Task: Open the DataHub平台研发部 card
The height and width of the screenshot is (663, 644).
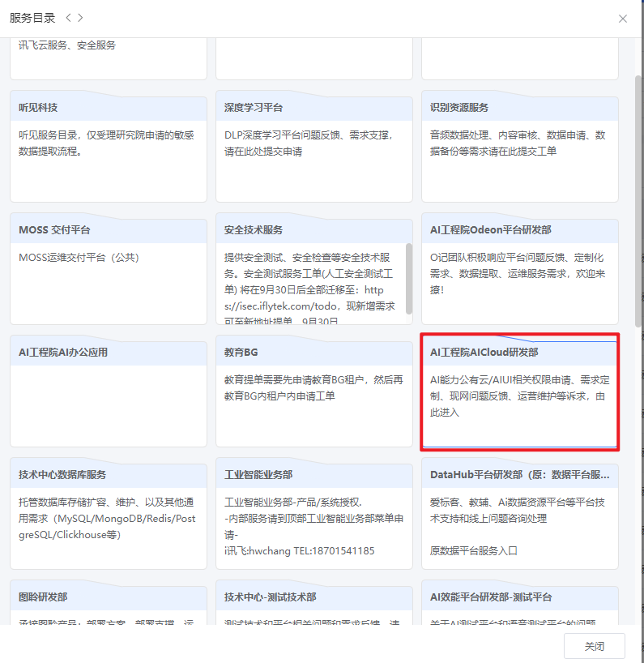Action: click(520, 513)
